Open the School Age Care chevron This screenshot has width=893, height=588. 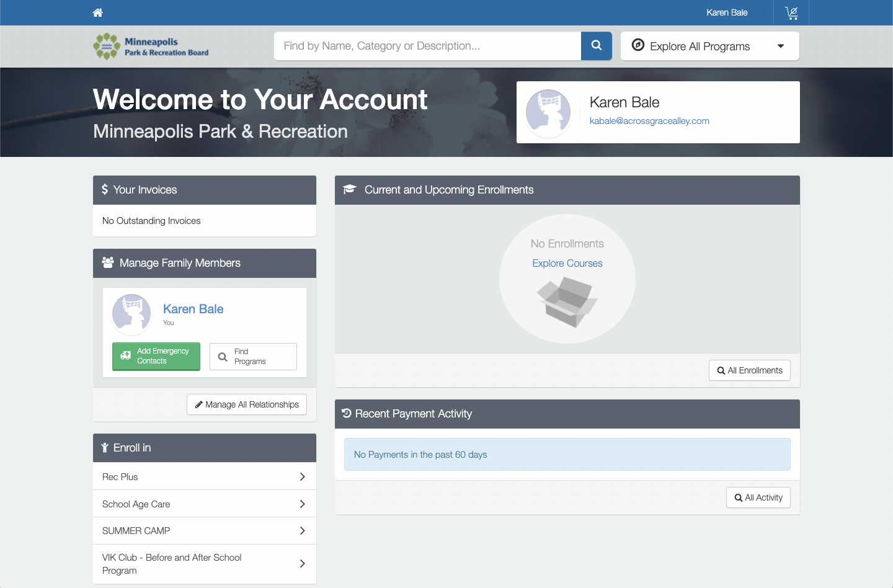tap(302, 504)
